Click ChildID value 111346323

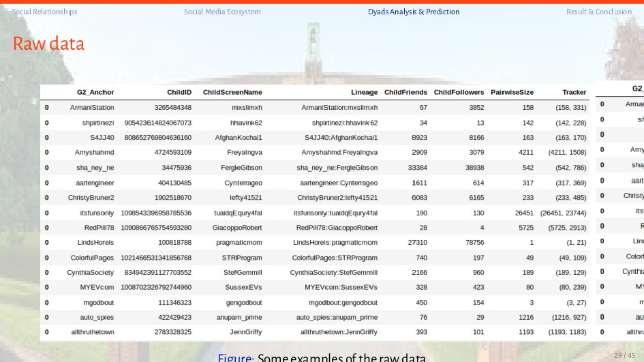[175, 302]
